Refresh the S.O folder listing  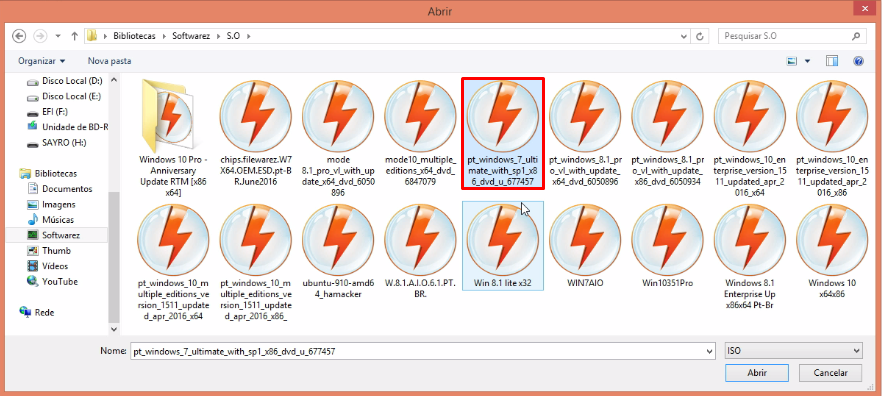699,36
